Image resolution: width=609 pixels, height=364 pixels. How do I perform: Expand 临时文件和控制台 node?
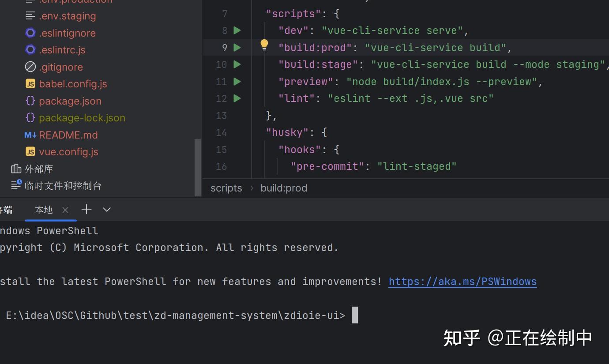[x=63, y=186]
